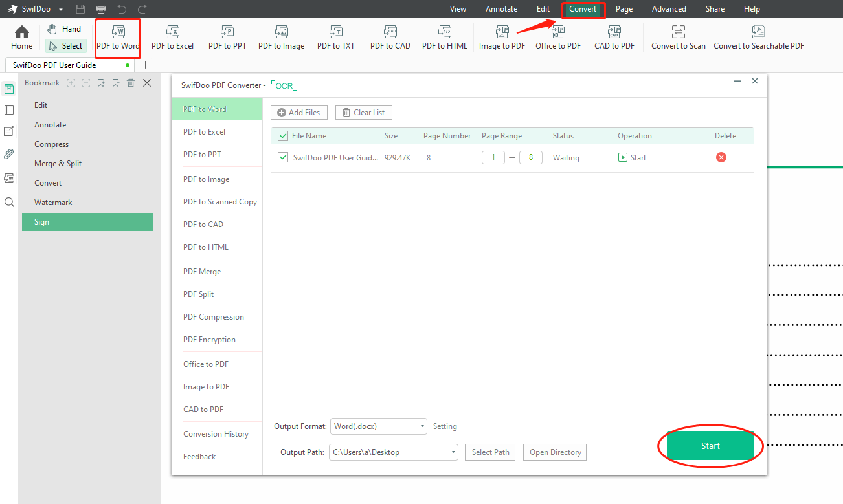The width and height of the screenshot is (843, 504).
Task: Uncheck the SwifDoo PDF User Guide file checkbox
Action: pyautogui.click(x=282, y=157)
